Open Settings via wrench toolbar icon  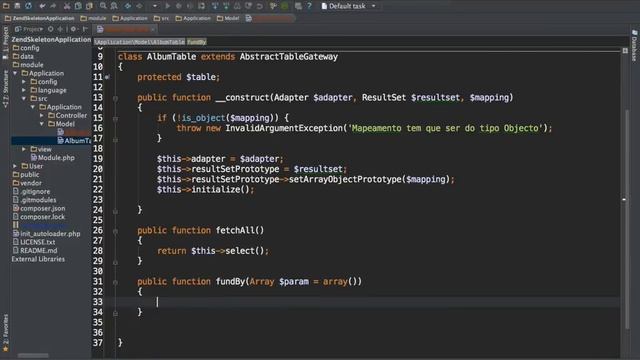coord(273,6)
